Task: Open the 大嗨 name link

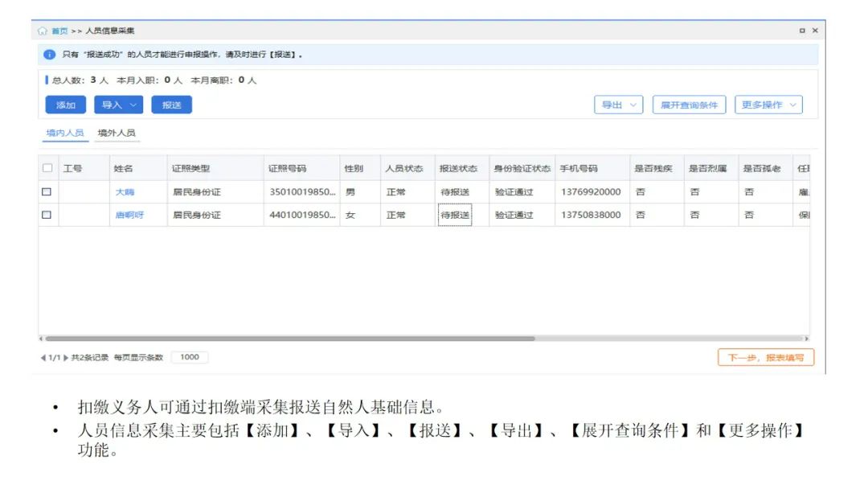Action: [125, 192]
